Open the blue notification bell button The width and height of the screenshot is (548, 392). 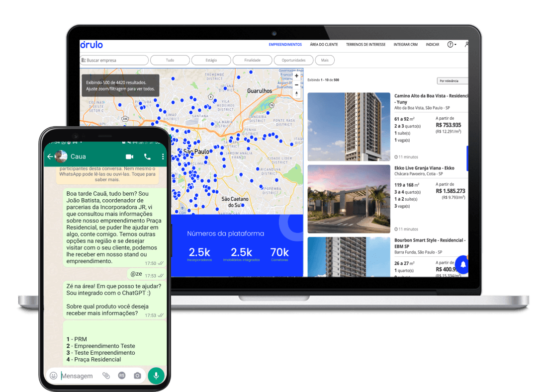[463, 264]
